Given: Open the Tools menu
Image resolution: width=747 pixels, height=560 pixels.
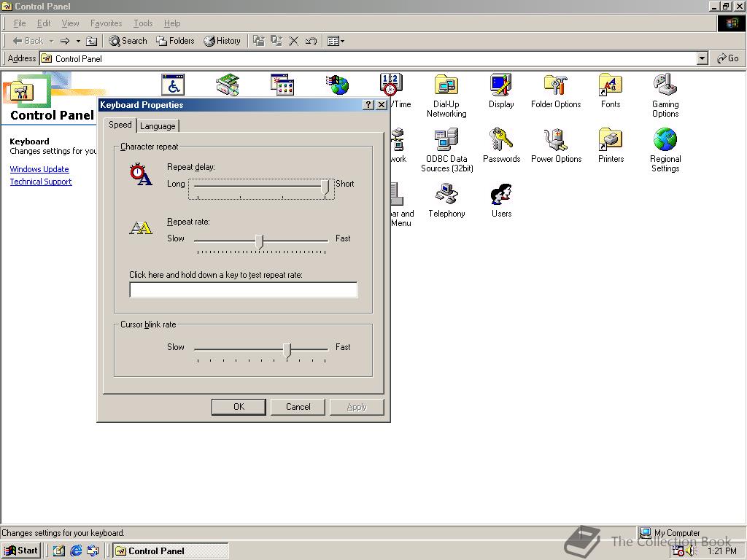Looking at the screenshot, I should [143, 23].
